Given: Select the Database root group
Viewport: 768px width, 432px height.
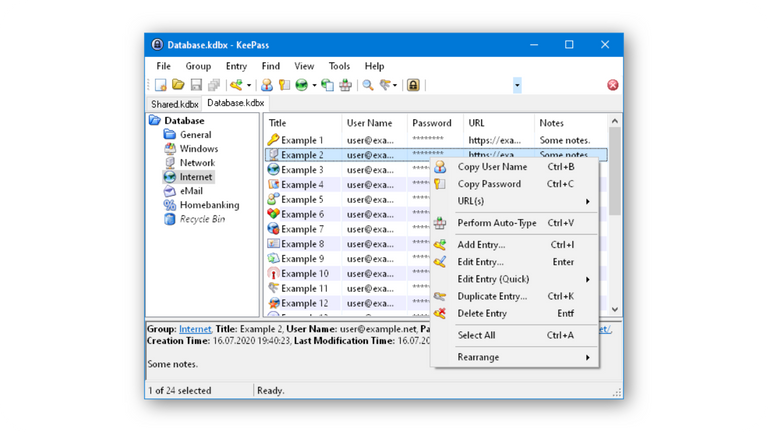Looking at the screenshot, I should click(x=184, y=120).
